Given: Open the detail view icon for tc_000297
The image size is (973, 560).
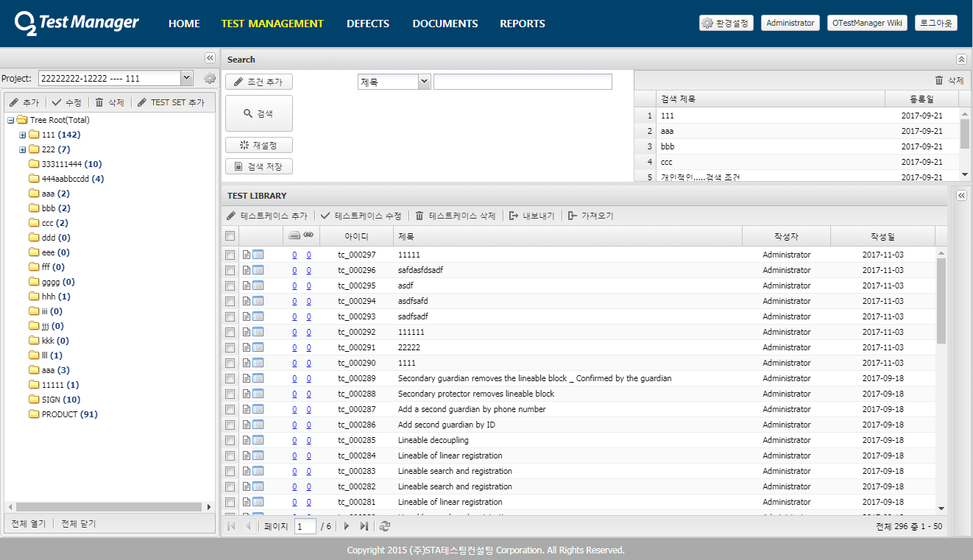Looking at the screenshot, I should click(x=258, y=255).
